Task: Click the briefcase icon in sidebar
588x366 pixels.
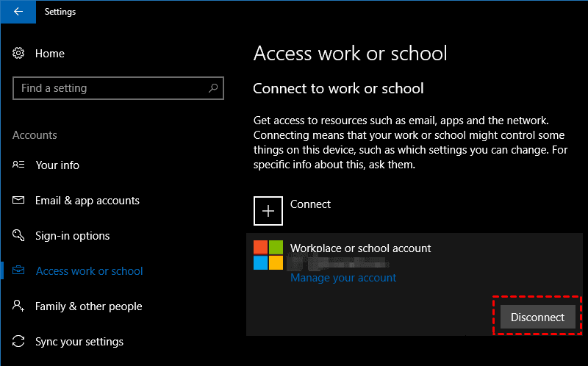Action: pyautogui.click(x=19, y=271)
